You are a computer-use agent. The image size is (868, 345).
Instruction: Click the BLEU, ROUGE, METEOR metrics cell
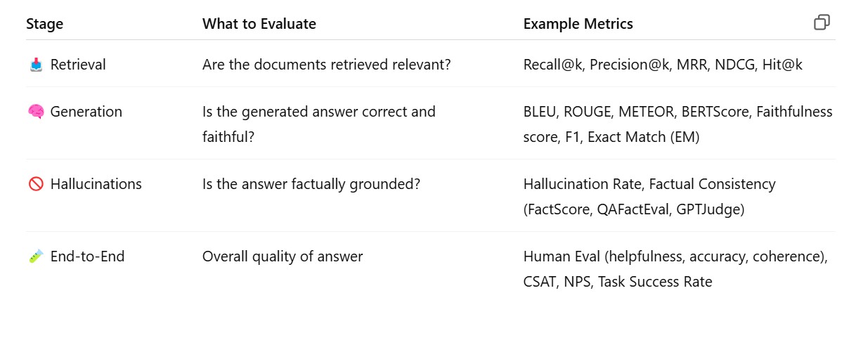[678, 124]
